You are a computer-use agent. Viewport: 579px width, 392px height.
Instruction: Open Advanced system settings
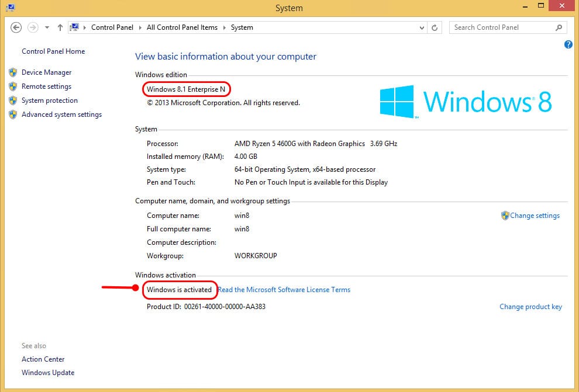point(61,115)
